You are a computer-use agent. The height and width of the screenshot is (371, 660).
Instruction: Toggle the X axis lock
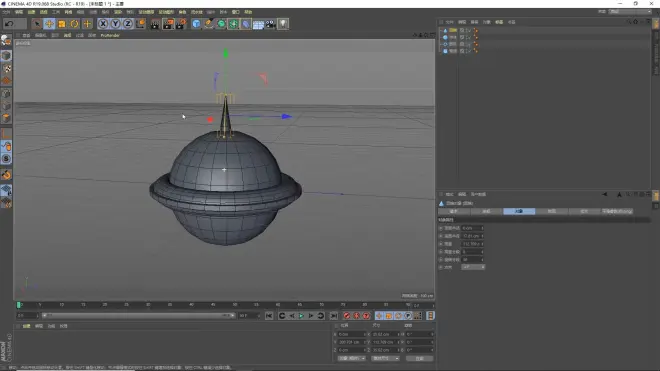[x=103, y=24]
